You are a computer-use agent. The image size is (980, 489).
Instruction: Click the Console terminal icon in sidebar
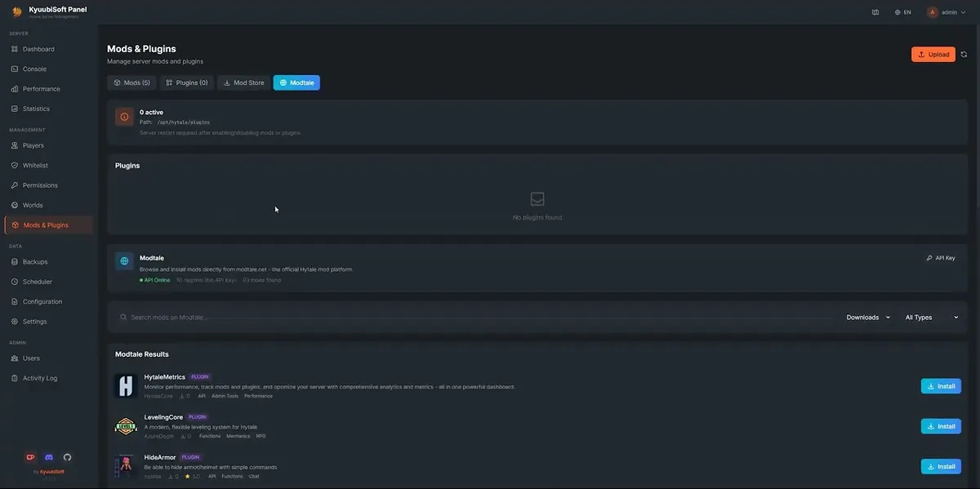[x=15, y=69]
